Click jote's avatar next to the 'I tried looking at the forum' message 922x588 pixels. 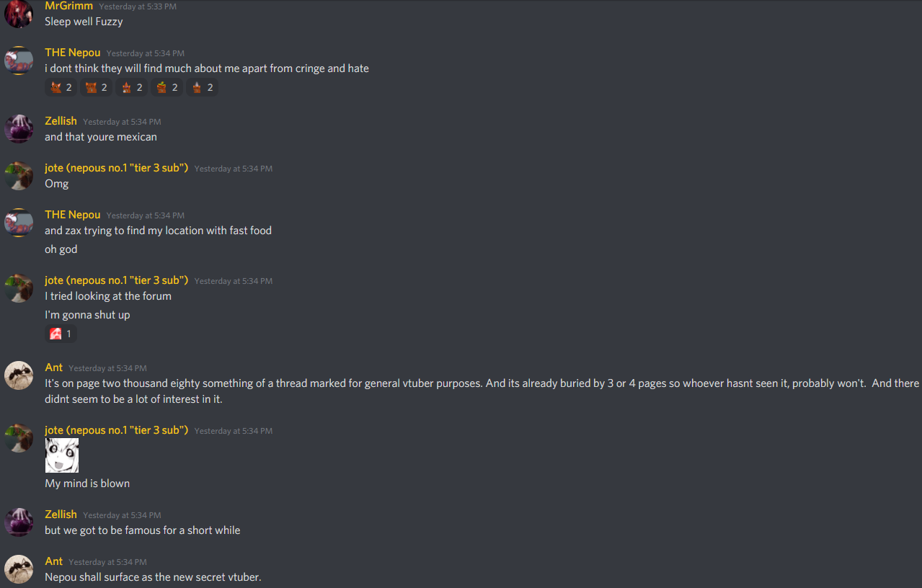tap(19, 288)
